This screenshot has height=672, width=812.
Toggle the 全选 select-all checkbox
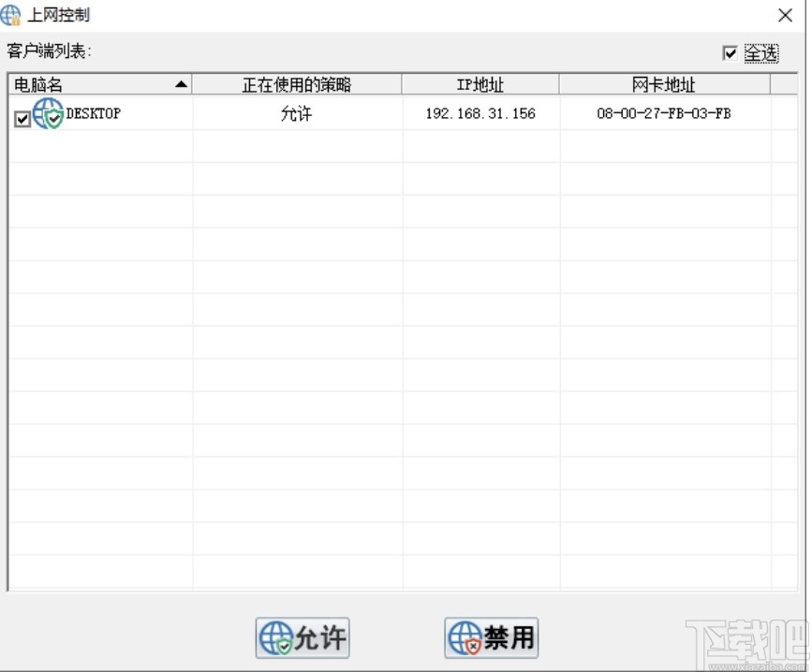[x=731, y=54]
